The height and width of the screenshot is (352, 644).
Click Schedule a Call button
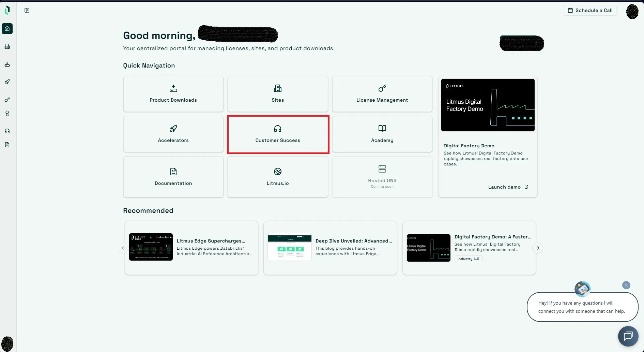click(590, 10)
